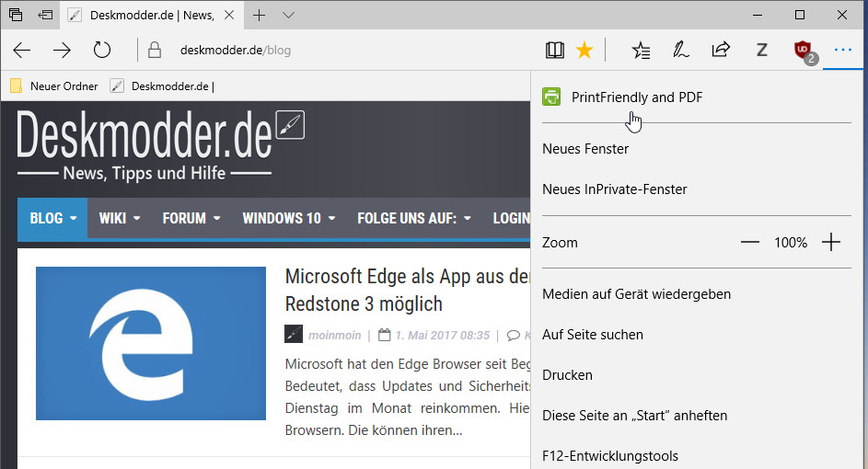Click the quill icon beside Deskmodder.de logo
Screen dimensions: 868x469
pyautogui.click(x=290, y=125)
